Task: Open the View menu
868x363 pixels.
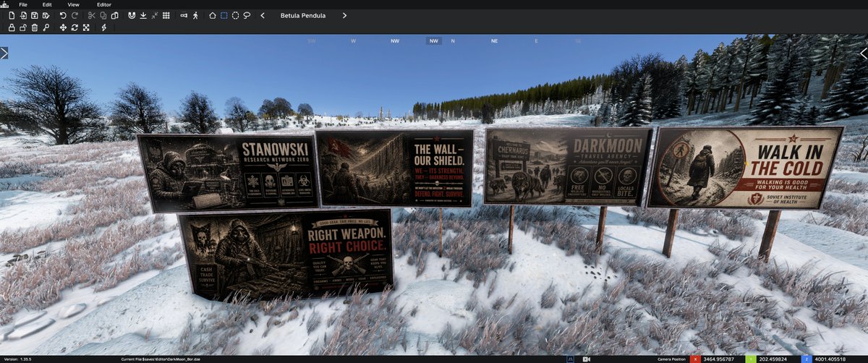Action: pos(73,4)
